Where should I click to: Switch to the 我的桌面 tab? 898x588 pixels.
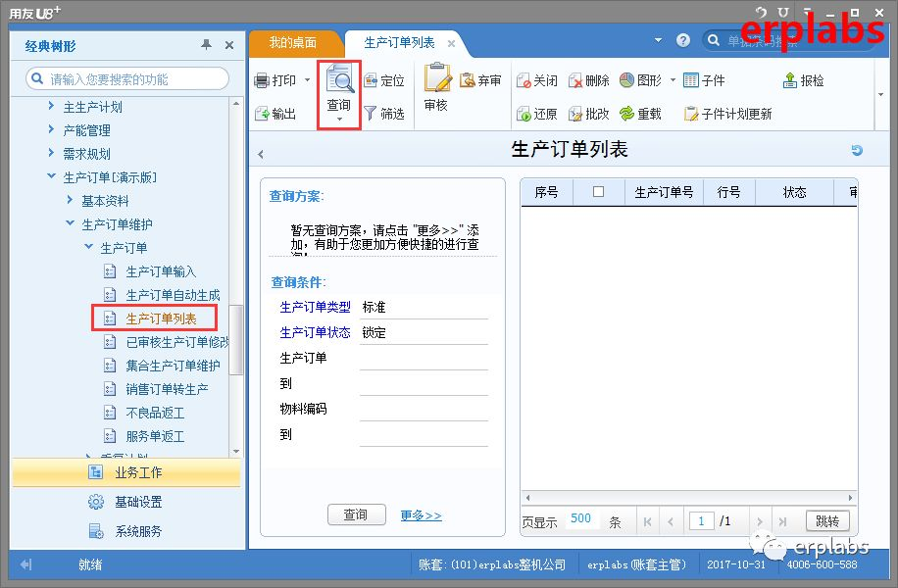click(293, 42)
